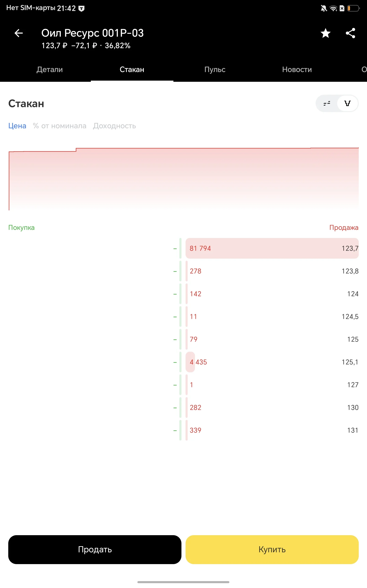This screenshot has height=588, width=367.
Task: Select the depth chart view toggle
Action: pyautogui.click(x=347, y=104)
